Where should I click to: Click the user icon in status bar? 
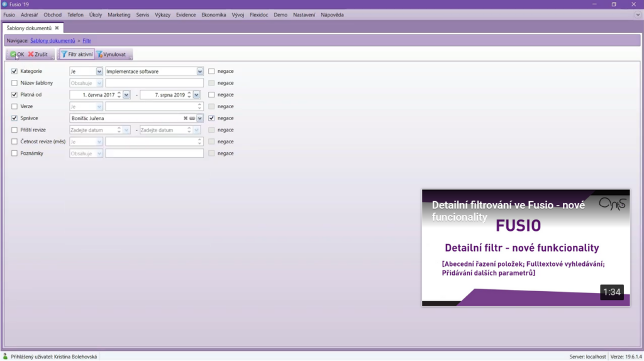tap(6, 357)
